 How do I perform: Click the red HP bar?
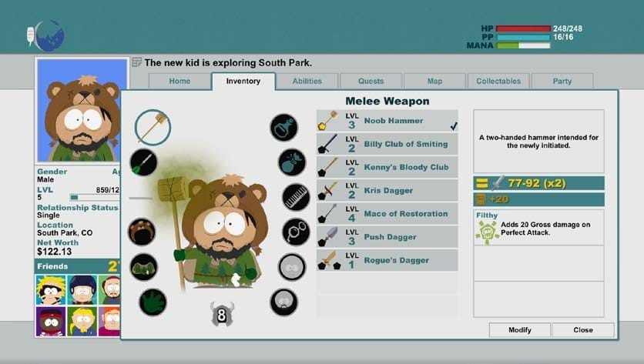pyautogui.click(x=523, y=28)
